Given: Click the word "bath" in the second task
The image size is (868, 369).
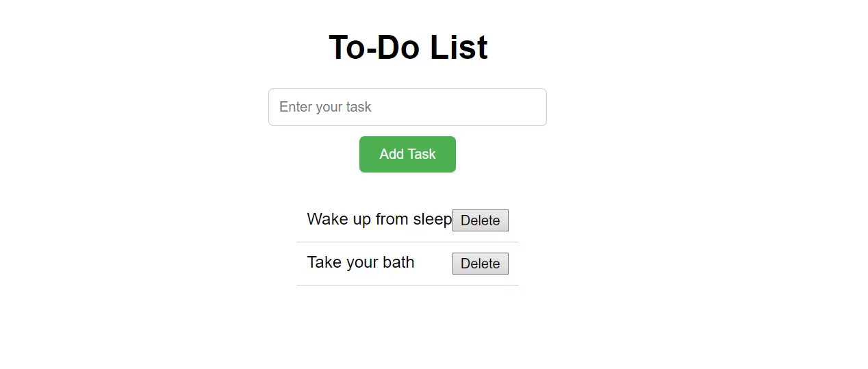Looking at the screenshot, I should click(398, 262).
